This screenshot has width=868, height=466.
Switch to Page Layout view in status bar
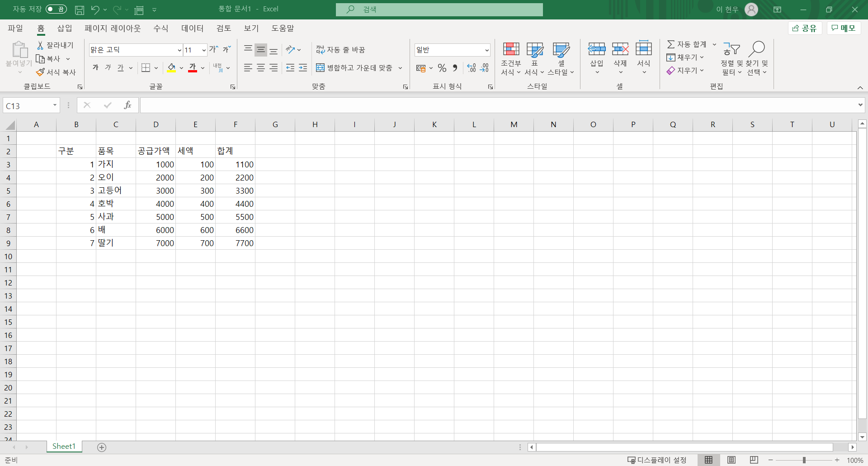(731, 460)
